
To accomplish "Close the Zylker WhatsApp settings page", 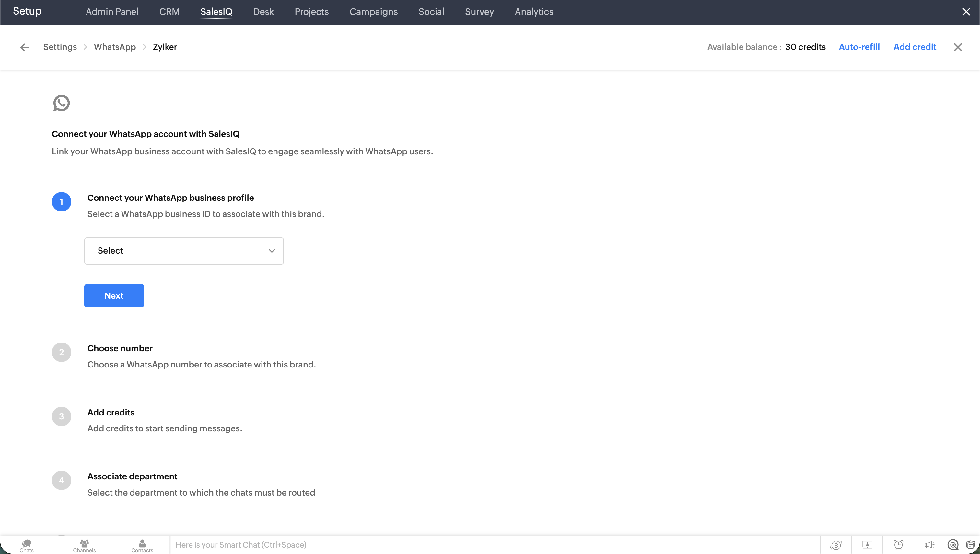I will (x=958, y=47).
